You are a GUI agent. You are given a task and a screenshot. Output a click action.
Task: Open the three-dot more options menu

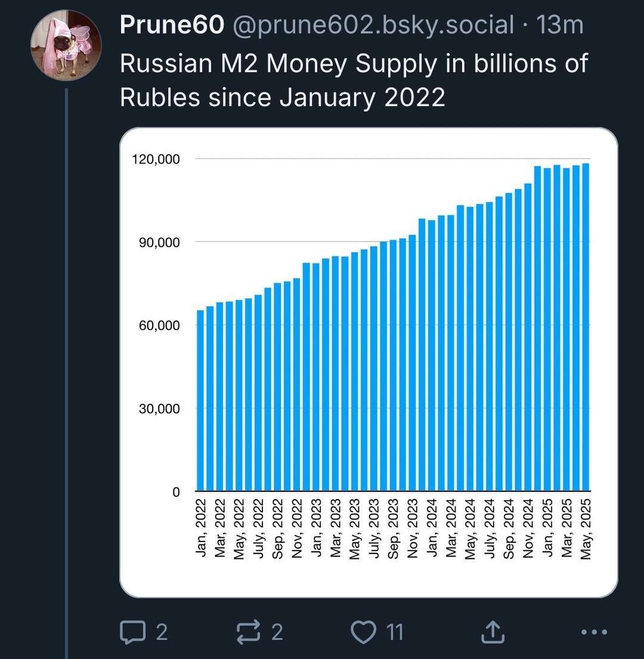pyautogui.click(x=594, y=632)
